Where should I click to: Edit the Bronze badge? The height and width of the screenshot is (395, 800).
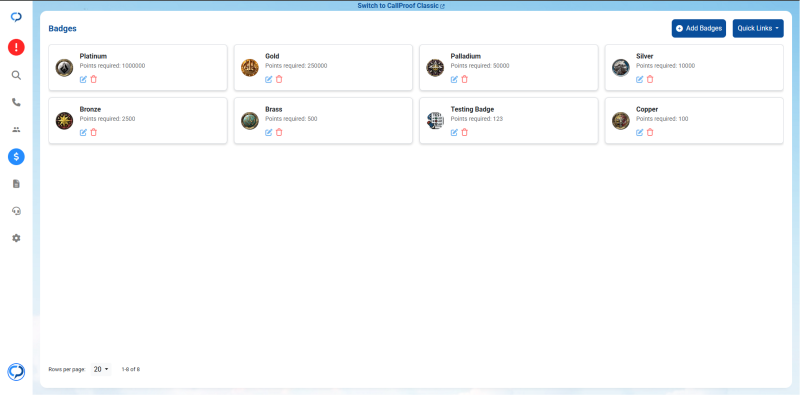click(x=83, y=132)
